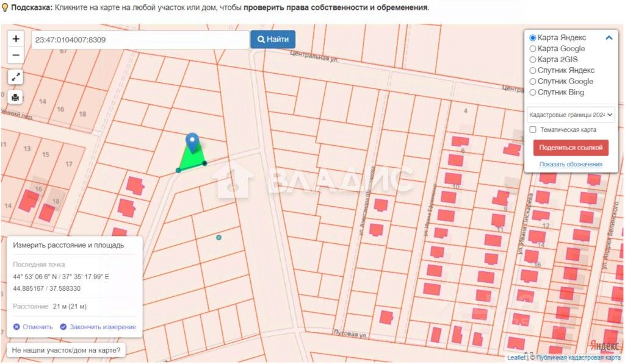Select the Спутник Google radio option
The image size is (625, 364).
point(532,81)
